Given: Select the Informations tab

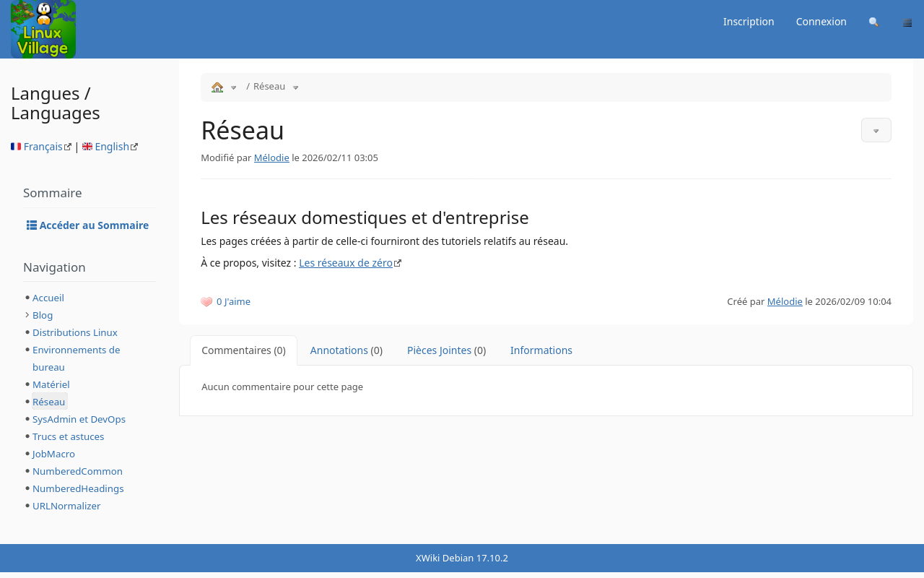Looking at the screenshot, I should tap(541, 350).
